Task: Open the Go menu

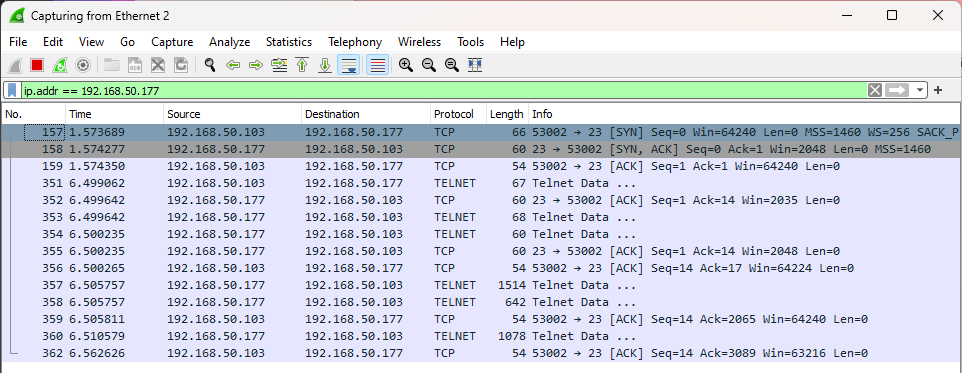Action: pos(128,42)
